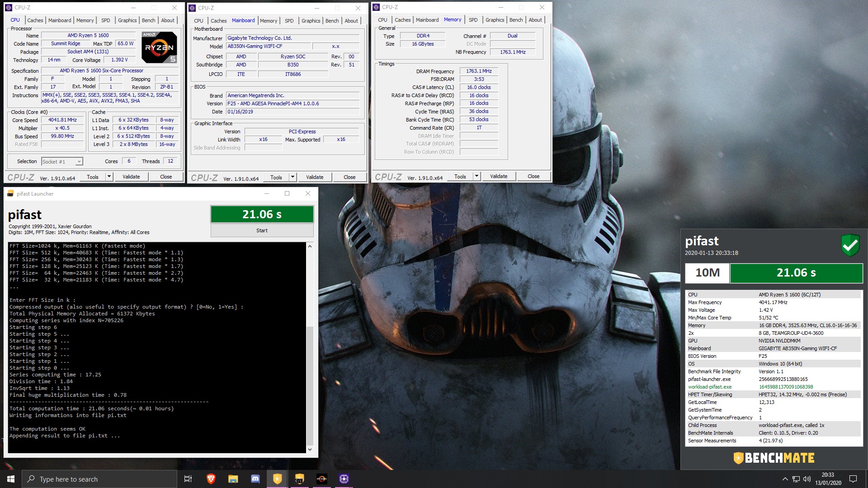
Task: Switch to CPU tab in Memory CPU-Z
Action: [x=382, y=20]
